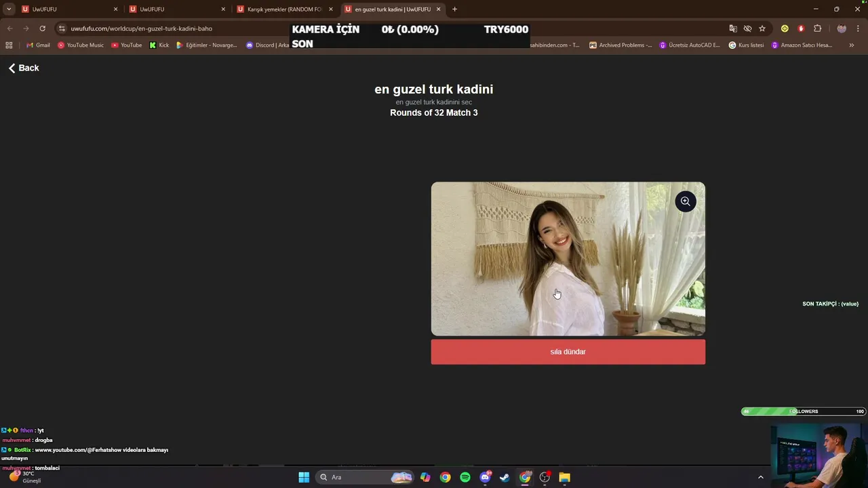Open a new browser tab
The width and height of the screenshot is (868, 488).
pyautogui.click(x=454, y=9)
